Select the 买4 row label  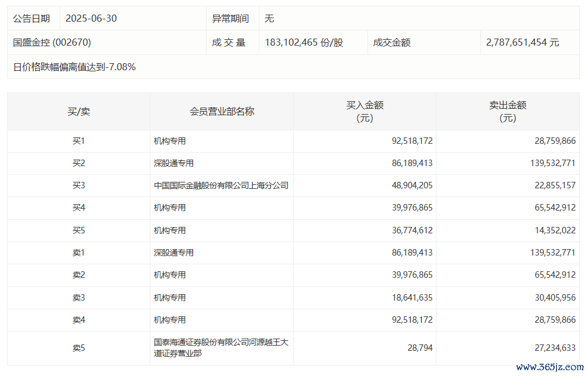tap(79, 208)
